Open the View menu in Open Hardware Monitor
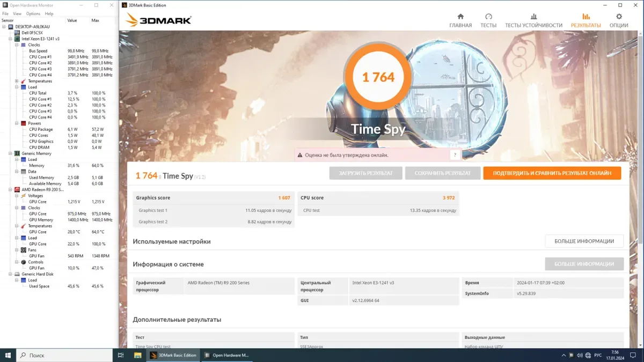The height and width of the screenshot is (362, 644). coord(17,13)
